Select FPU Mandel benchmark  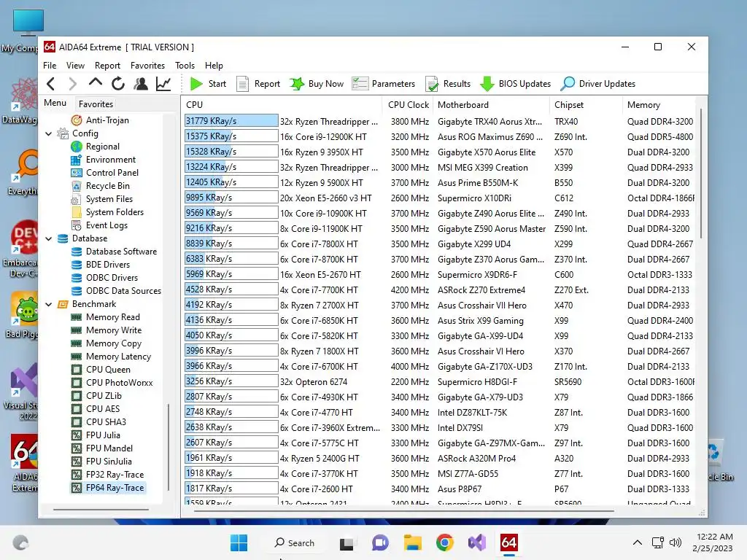pos(102,448)
